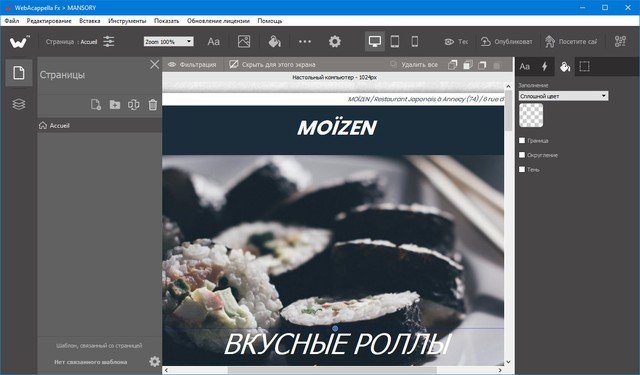Click the ВКУСНЫЕ РОЛЛЫ heading on canvas

click(x=337, y=344)
